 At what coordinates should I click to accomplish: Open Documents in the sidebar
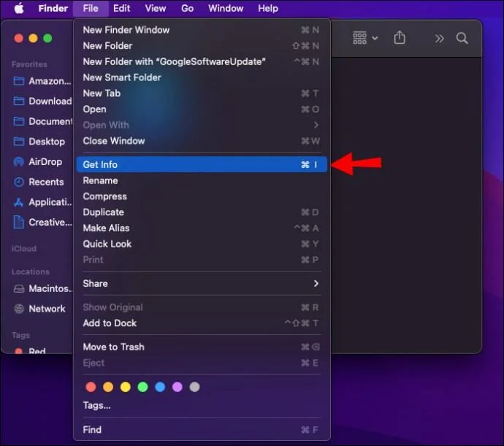coord(42,121)
